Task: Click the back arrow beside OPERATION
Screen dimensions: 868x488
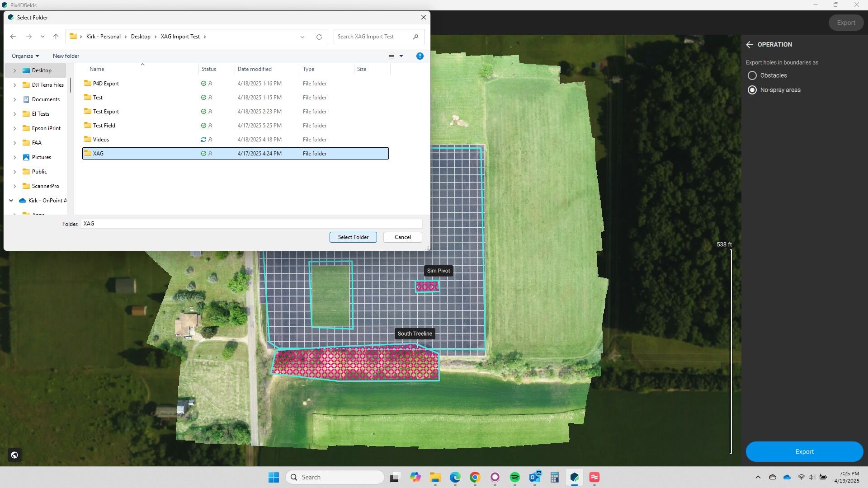Action: tap(750, 45)
